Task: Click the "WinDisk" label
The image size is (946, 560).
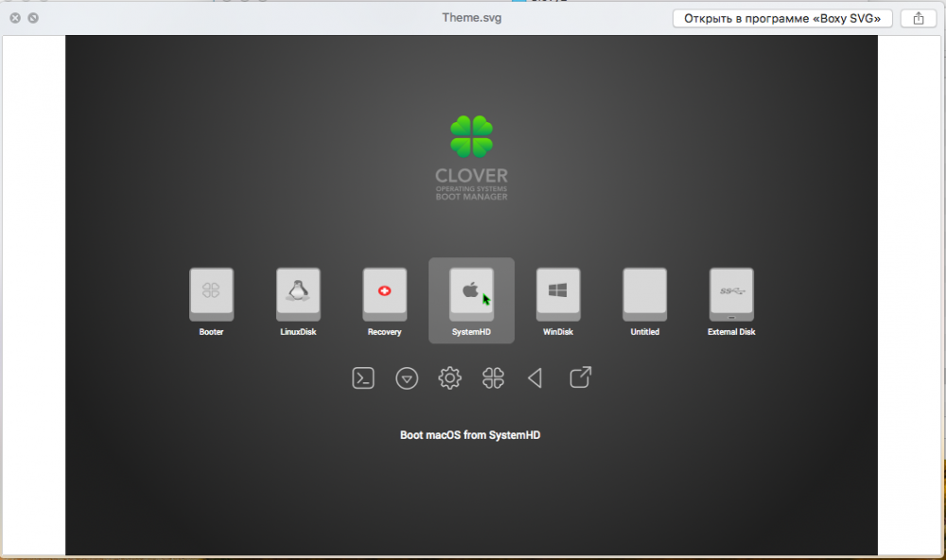Action: pos(558,332)
